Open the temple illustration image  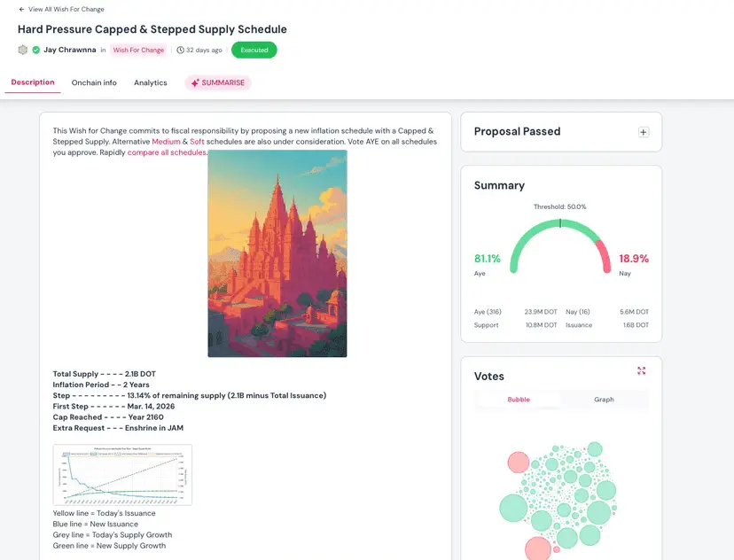click(x=277, y=253)
